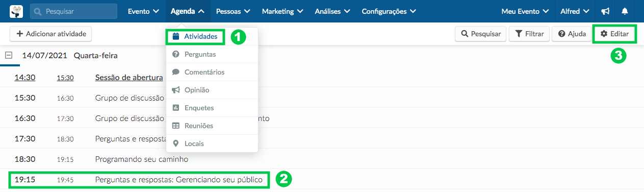Open the notifications bell icon
The image size is (644, 192).
tap(625, 11)
